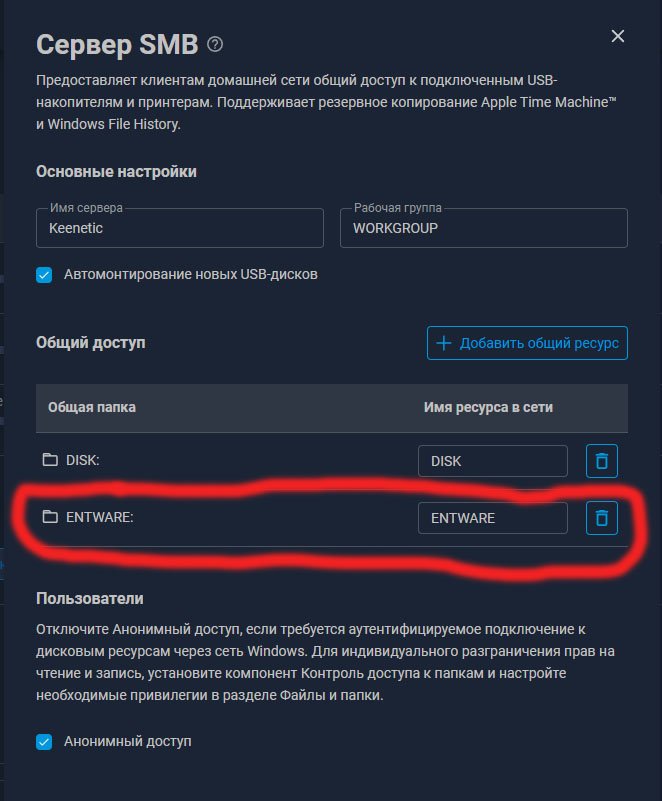Image resolution: width=662 pixels, height=801 pixels.
Task: Toggle Автомонтирование новых USB-дисков checkbox
Action: click(x=44, y=275)
